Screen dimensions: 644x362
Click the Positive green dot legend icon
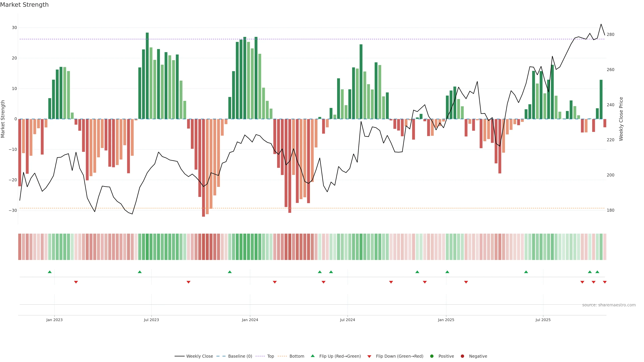click(432, 356)
